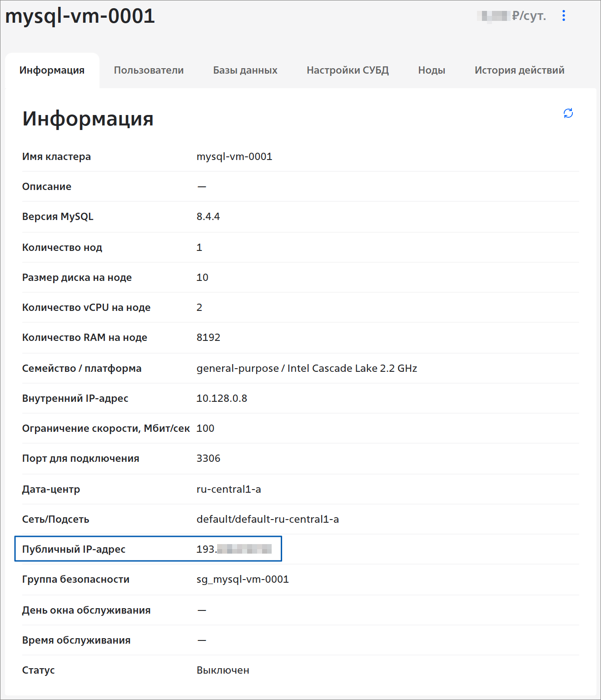The width and height of the screenshot is (601, 700).
Task: Select the connection port value 3306
Action: click(209, 458)
